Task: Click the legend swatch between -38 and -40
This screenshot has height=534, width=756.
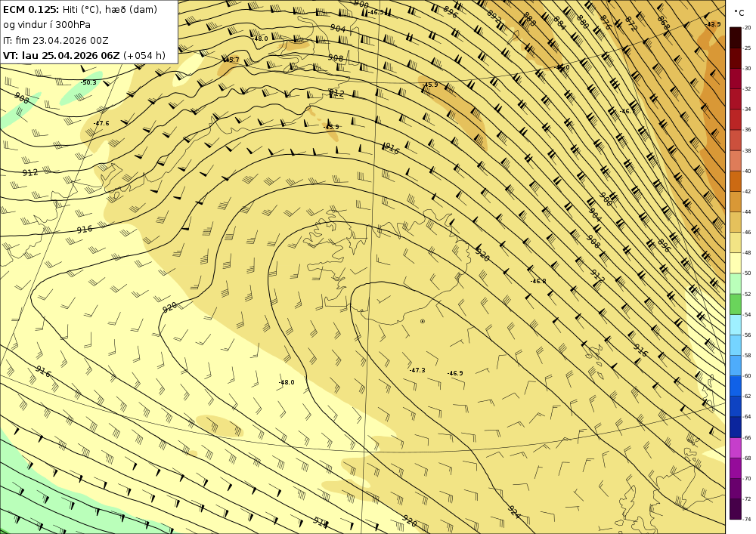Action: pos(736,161)
